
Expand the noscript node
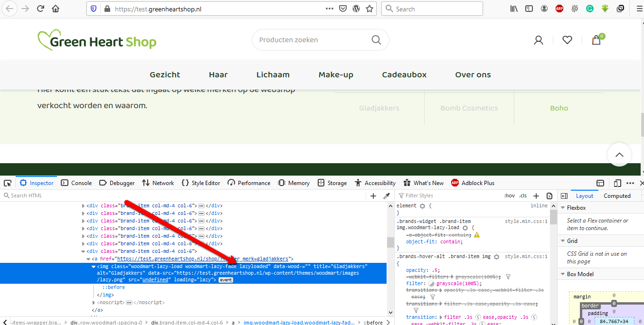coord(94,302)
